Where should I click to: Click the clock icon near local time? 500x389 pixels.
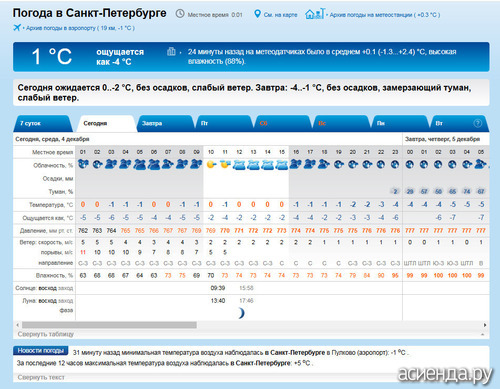180,14
